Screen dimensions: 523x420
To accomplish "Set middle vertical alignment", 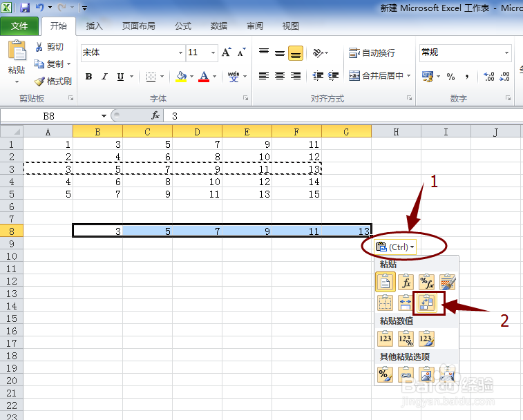I will (x=280, y=52).
